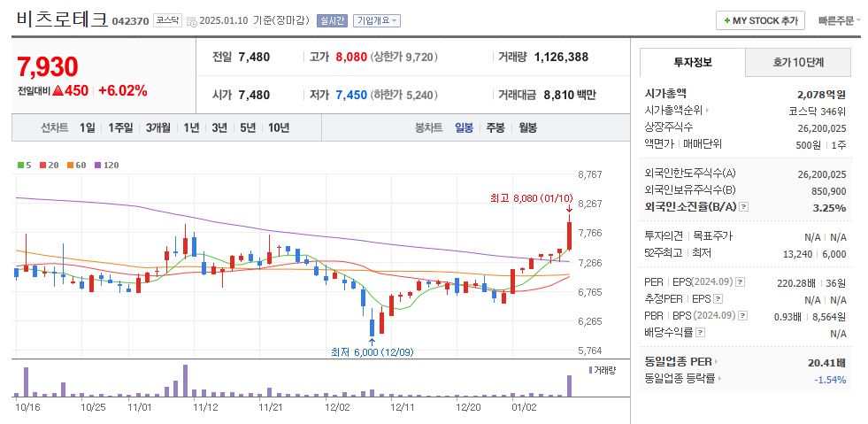The height and width of the screenshot is (424, 868).
Task: Open the 시가총액순위 link
Action: (673, 111)
